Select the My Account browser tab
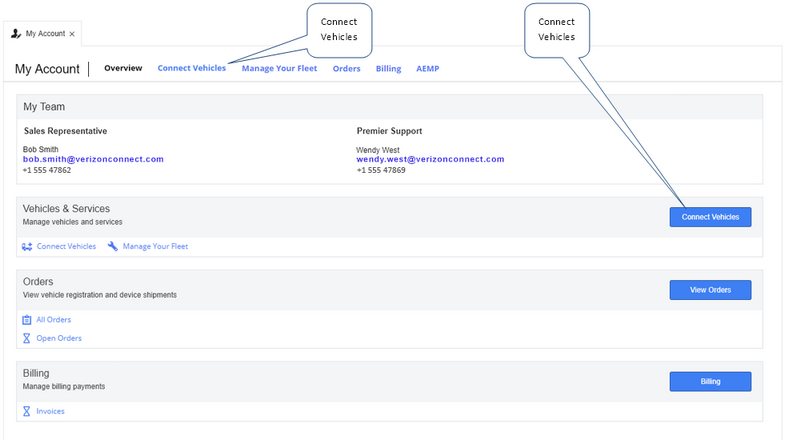Screen dimensions: 785x440 click(x=45, y=34)
